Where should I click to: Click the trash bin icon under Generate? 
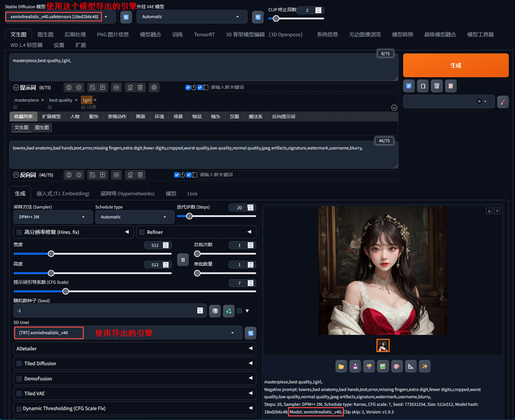click(x=437, y=86)
